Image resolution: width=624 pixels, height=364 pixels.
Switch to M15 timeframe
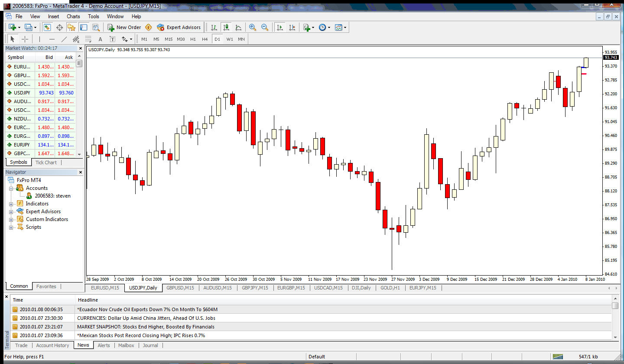click(x=169, y=39)
